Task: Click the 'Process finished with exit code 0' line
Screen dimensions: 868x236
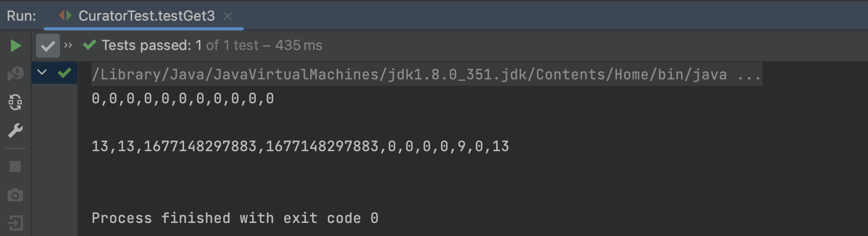Action: point(235,218)
